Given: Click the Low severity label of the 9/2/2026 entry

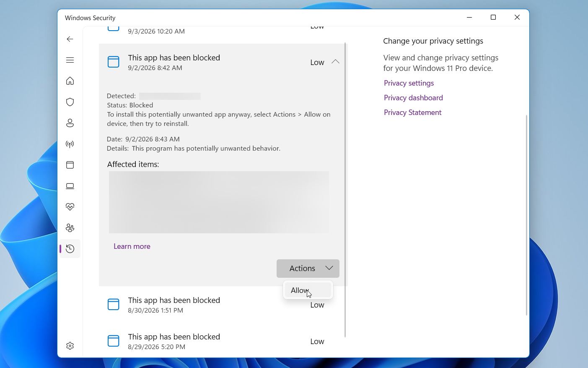Looking at the screenshot, I should pos(317,63).
